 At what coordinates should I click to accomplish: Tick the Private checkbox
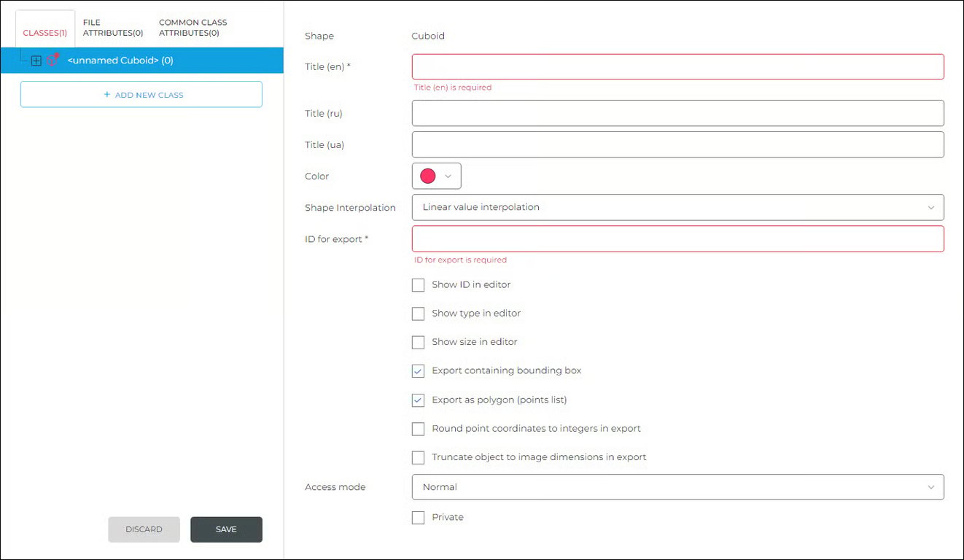point(418,518)
